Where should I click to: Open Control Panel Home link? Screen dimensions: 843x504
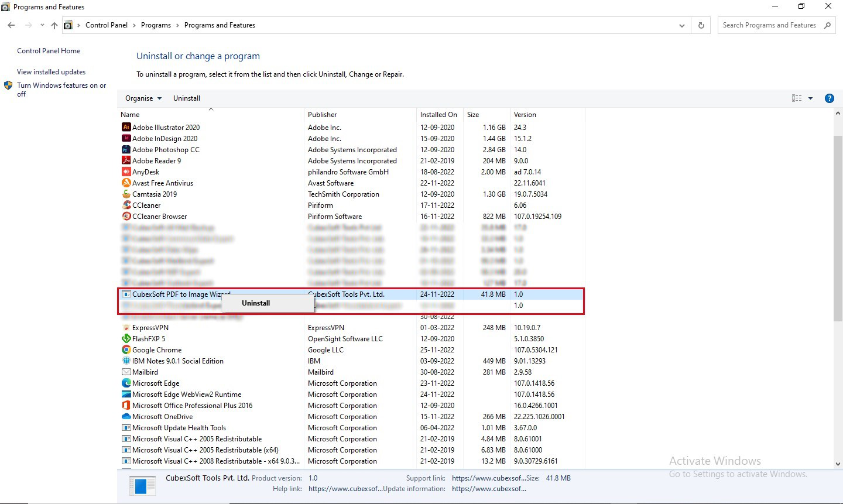49,51
